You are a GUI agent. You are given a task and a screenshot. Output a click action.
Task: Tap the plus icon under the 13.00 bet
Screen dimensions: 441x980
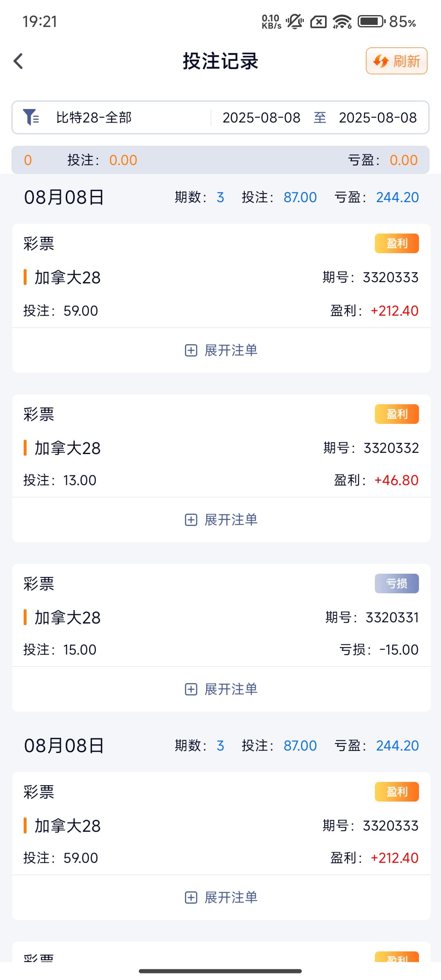191,520
